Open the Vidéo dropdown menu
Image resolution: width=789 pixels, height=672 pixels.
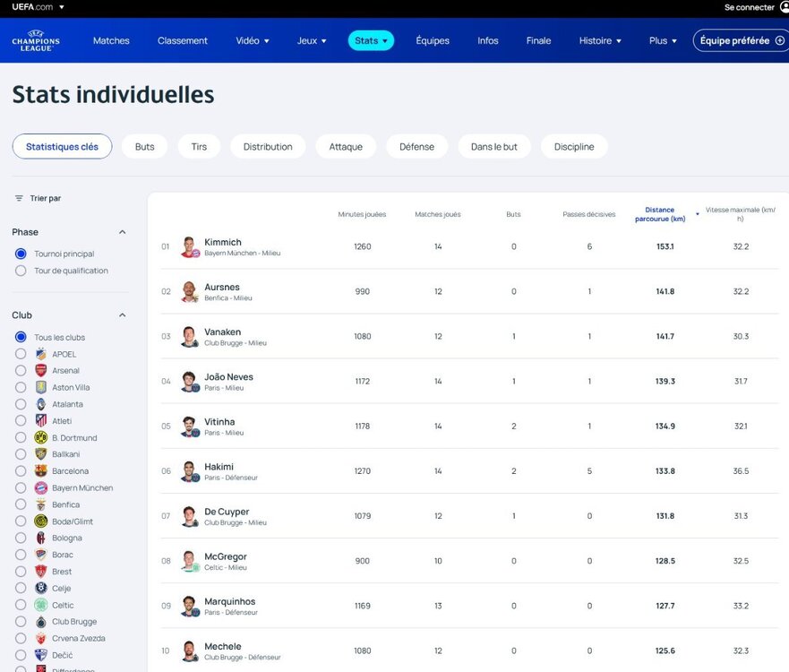click(253, 41)
